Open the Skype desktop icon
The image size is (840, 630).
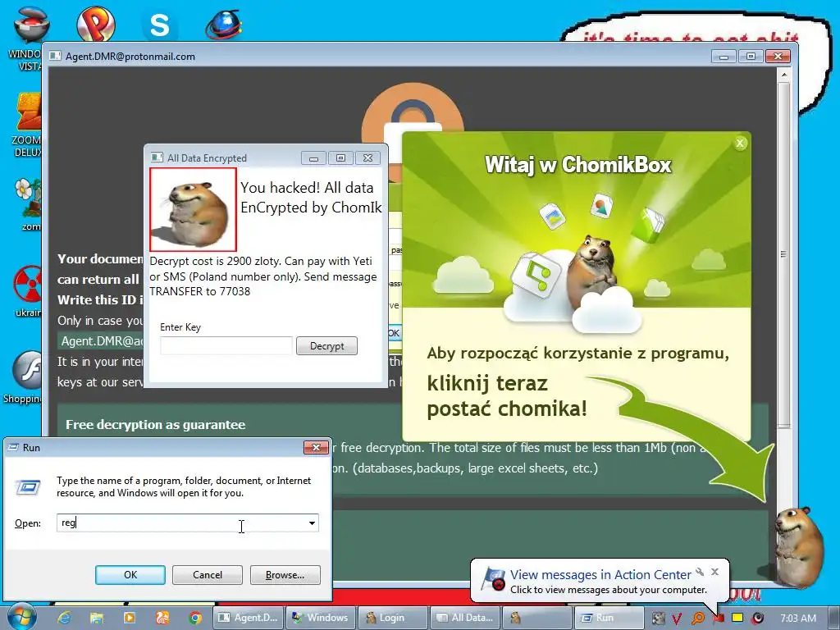click(159, 25)
